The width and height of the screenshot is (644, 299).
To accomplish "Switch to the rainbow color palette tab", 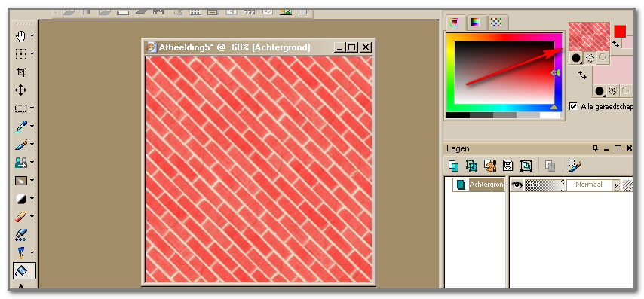I will tap(475, 23).
